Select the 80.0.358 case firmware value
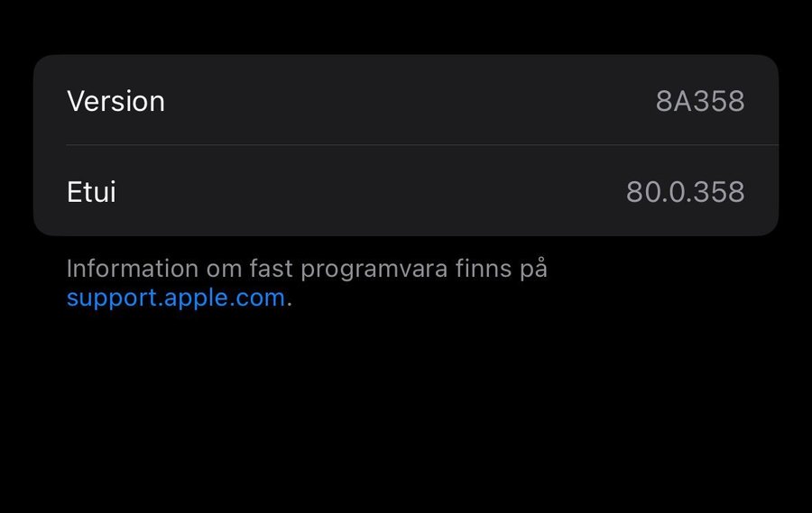812x513 pixels. (685, 192)
